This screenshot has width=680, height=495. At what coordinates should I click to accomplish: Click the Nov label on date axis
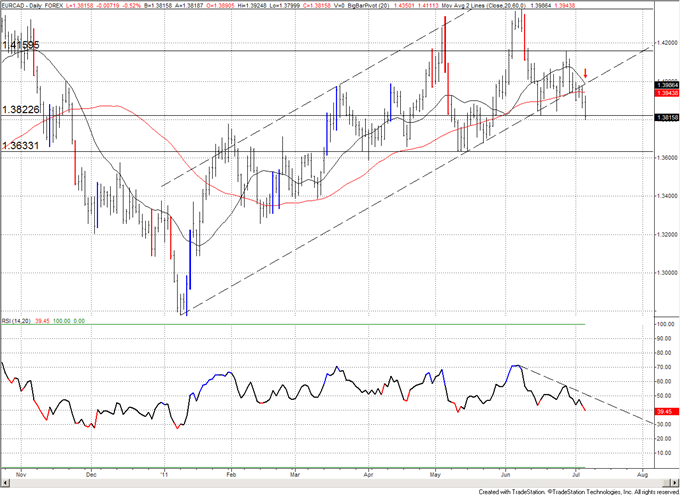tap(22, 467)
